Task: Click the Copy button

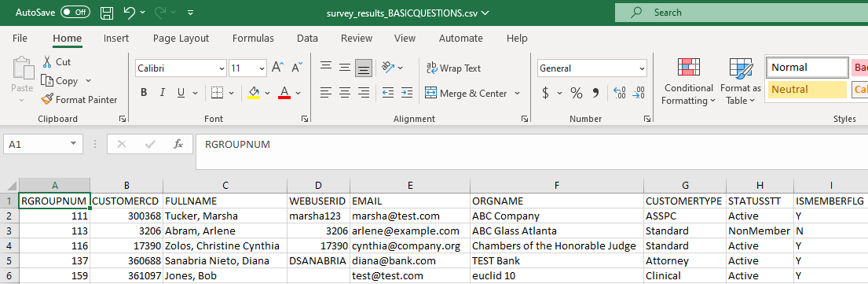Action: tap(60, 81)
